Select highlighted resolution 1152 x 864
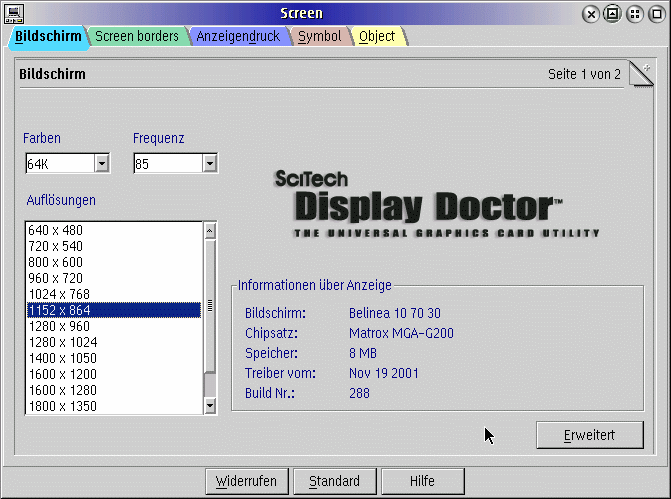Screen dimensions: 671x499 [114, 310]
